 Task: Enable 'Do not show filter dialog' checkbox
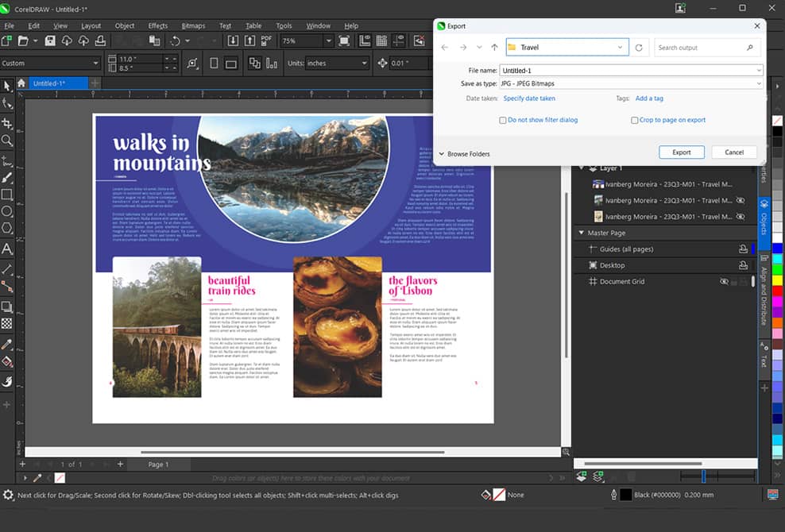point(503,121)
